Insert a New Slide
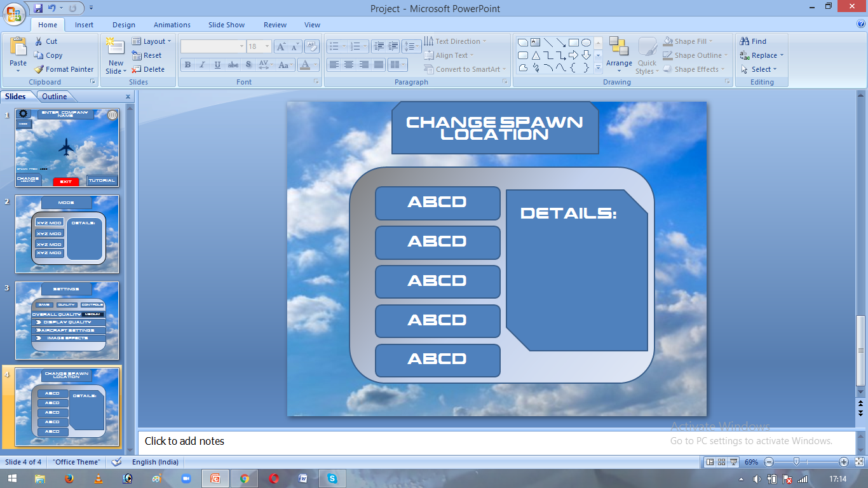 (x=116, y=55)
